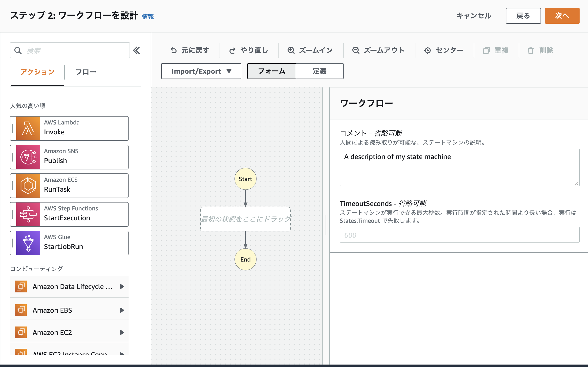Click the Amazon Data Lifecycle row text
Screen dimensions: 588x367
click(72, 286)
